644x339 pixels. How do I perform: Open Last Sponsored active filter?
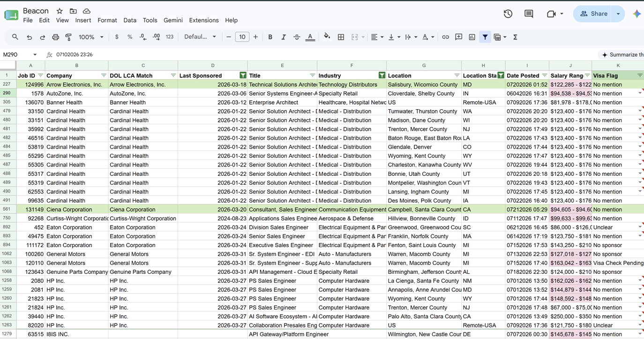[x=243, y=75]
